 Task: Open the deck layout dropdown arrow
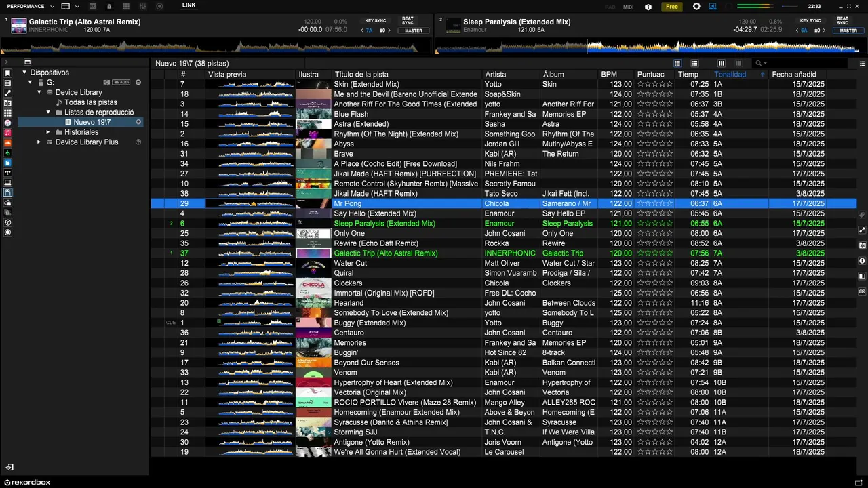pos(77,6)
